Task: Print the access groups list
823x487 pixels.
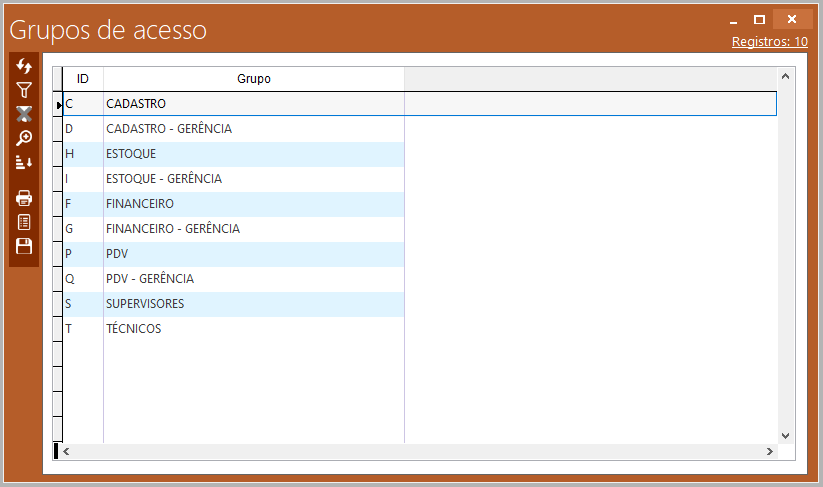Action: pos(24,198)
